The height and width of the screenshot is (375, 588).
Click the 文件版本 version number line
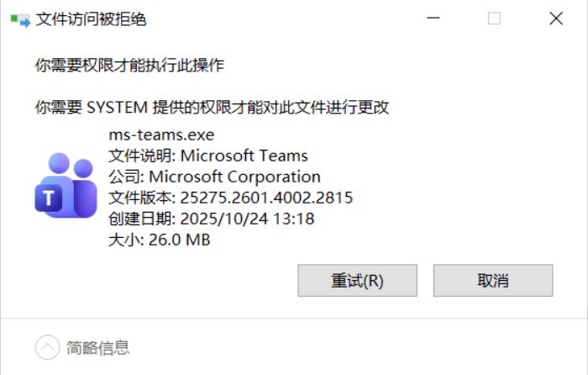230,198
